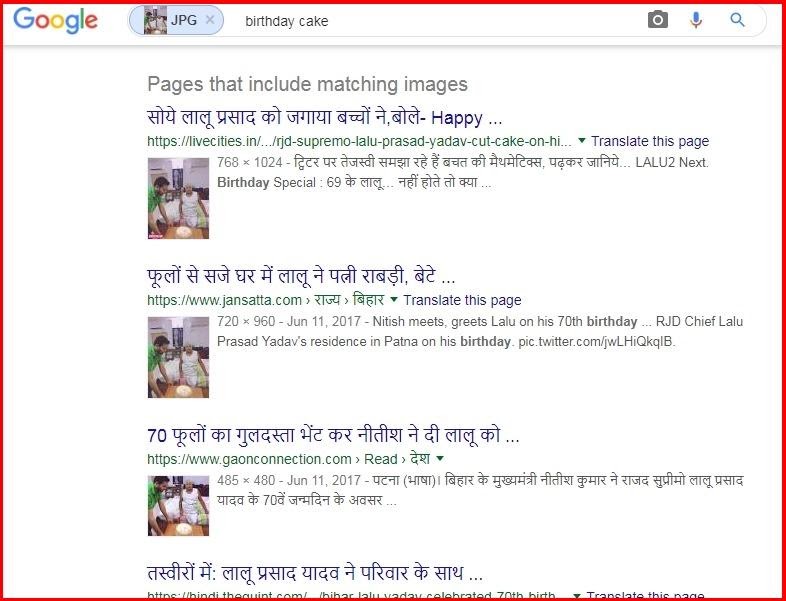Open the livecities.in result URL
Viewport: 786px width, 601px height.
(x=359, y=141)
